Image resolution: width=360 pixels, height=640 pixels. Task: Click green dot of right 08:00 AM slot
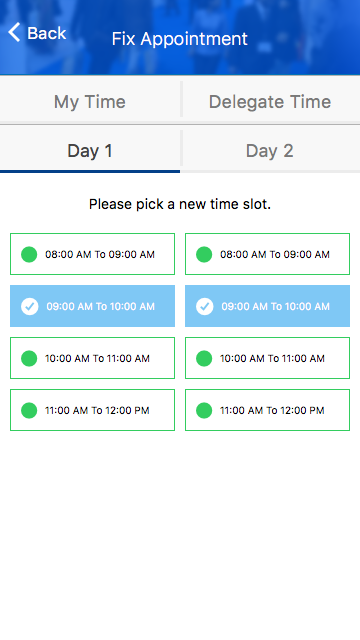[x=204, y=254]
